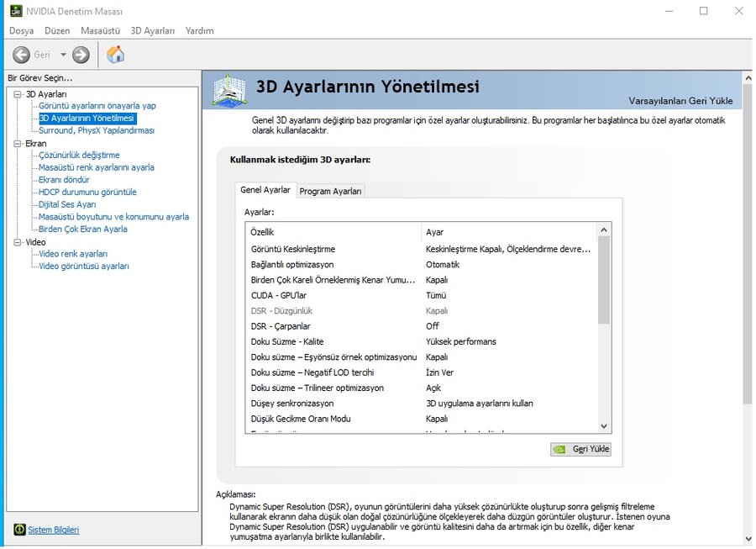Viewport: 756px width, 549px height.
Task: Open Masaüstü boyutunu ve konumunu ayarla
Action: click(x=113, y=217)
